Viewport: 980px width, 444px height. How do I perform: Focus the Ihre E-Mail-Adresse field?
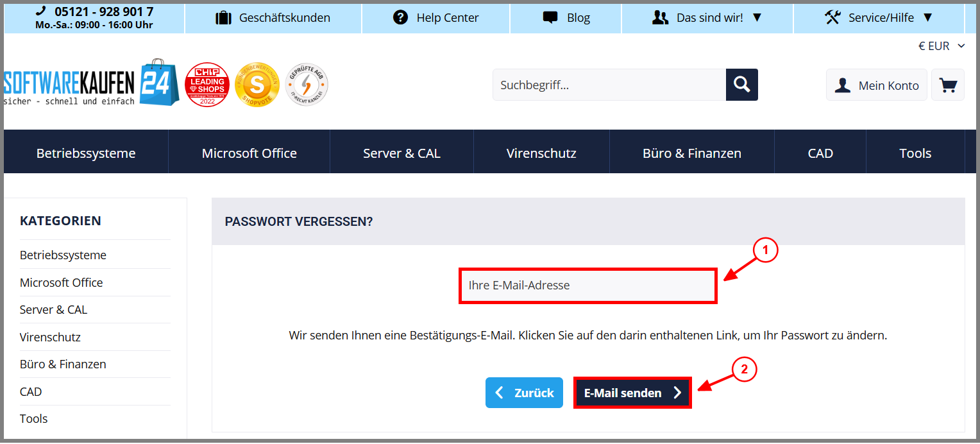point(588,286)
